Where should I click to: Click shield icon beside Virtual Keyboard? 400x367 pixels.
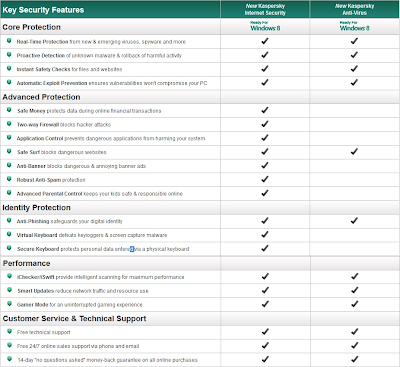pos(9,235)
